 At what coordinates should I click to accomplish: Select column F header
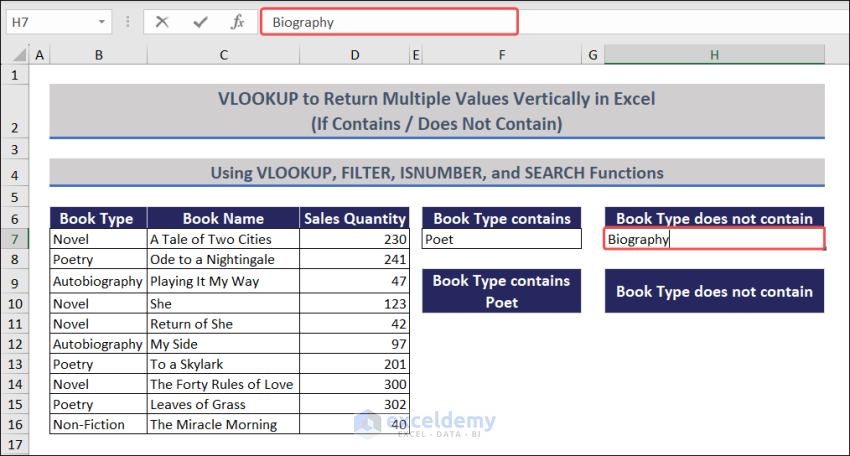click(x=502, y=55)
